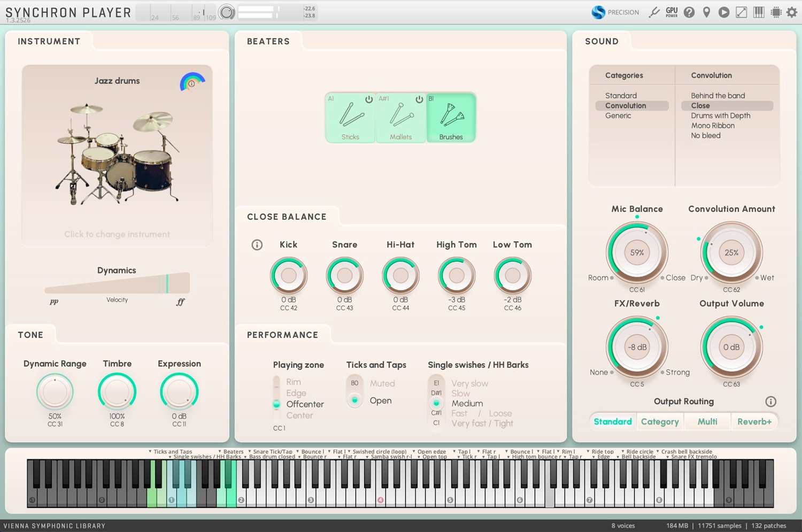Click the resize window arrow icon

tap(741, 12)
